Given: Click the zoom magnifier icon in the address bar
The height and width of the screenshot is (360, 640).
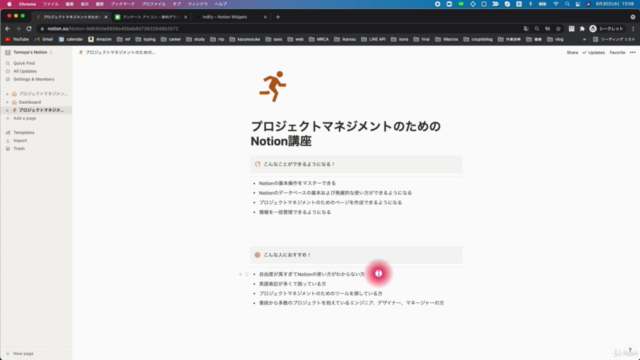Looking at the screenshot, I should [537, 29].
